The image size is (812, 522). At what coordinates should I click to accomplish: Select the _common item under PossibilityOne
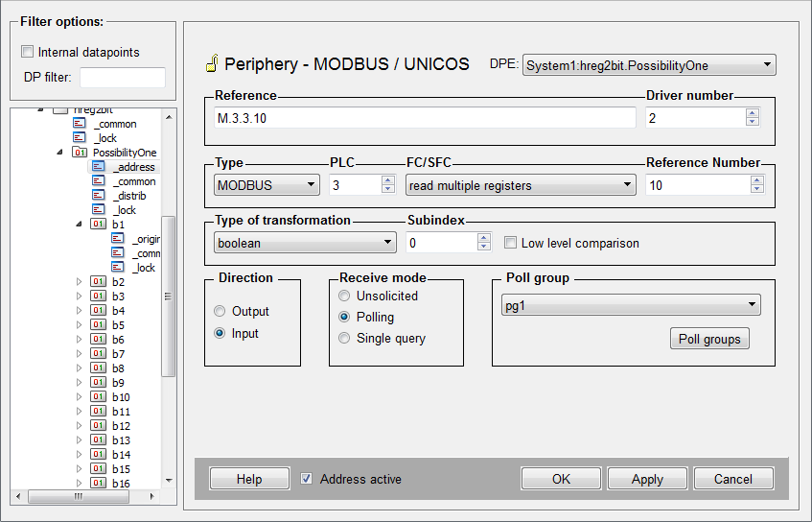click(133, 181)
